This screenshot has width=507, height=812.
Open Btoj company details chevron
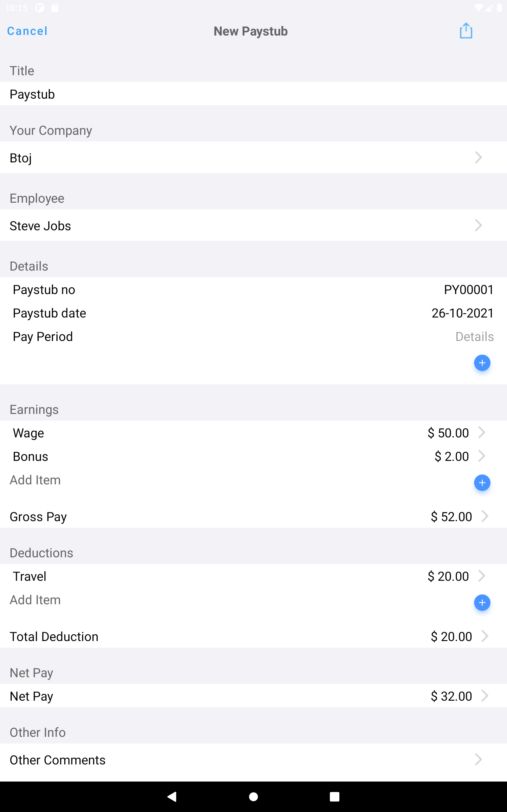pos(478,157)
